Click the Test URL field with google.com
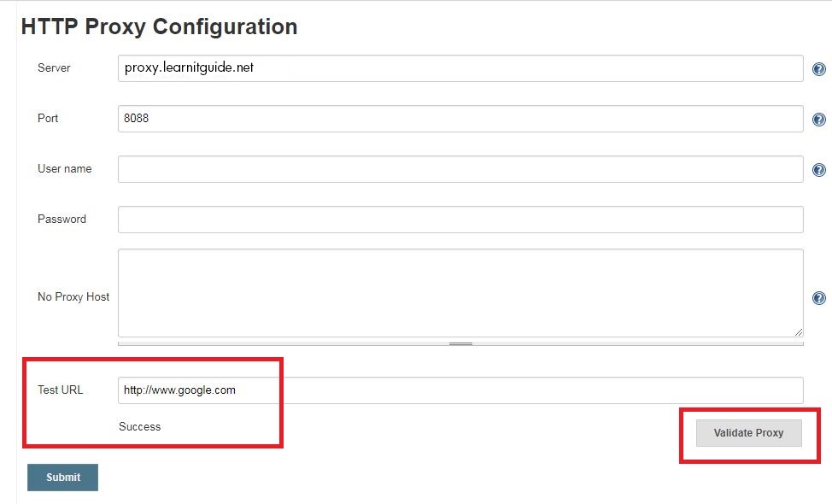 point(461,390)
